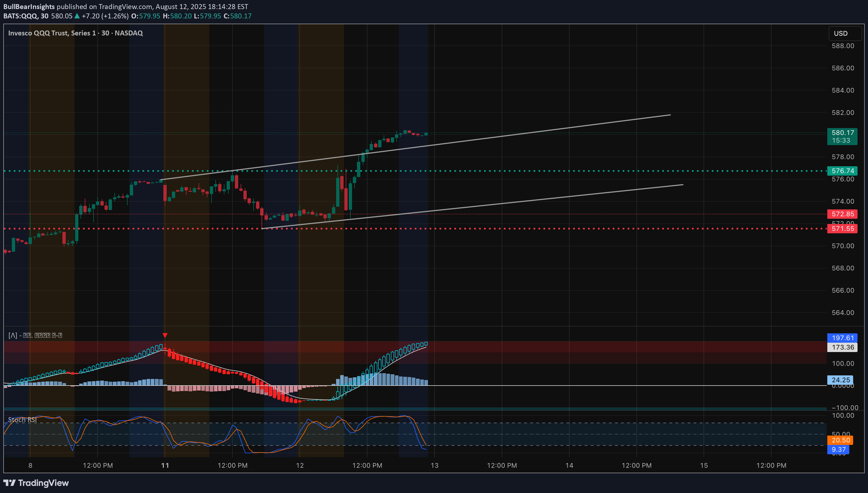
Task: Click the 564.00 price axis label
Action: click(x=843, y=312)
